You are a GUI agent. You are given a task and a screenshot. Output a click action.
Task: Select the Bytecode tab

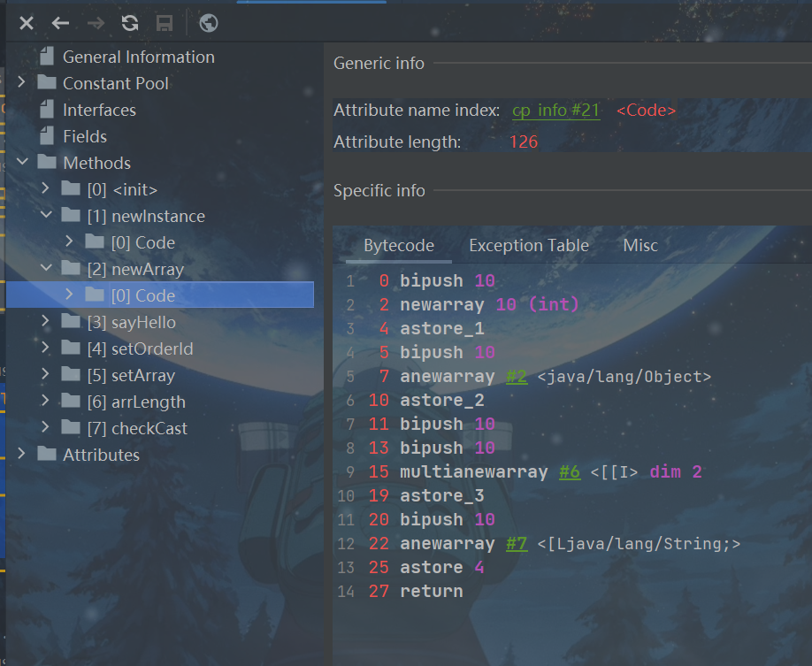click(x=398, y=246)
